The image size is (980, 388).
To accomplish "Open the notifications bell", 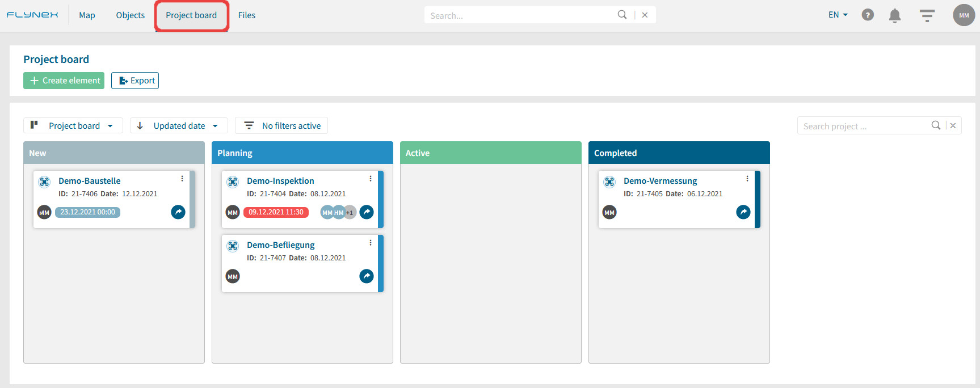I will click(x=895, y=15).
